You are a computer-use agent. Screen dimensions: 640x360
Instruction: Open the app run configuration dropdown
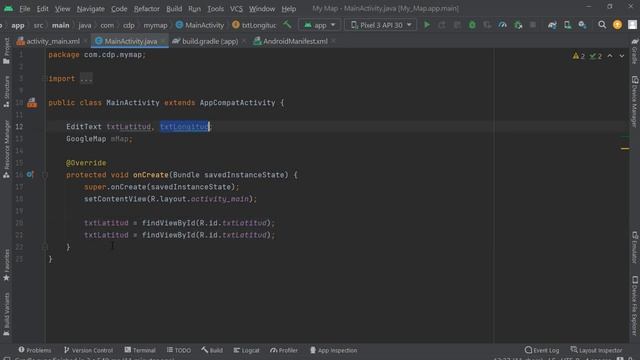pos(320,25)
